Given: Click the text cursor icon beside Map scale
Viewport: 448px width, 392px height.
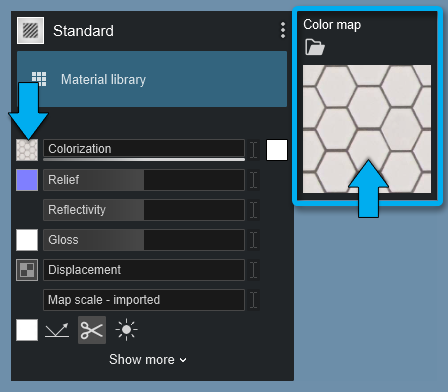Looking at the screenshot, I should click(x=254, y=300).
